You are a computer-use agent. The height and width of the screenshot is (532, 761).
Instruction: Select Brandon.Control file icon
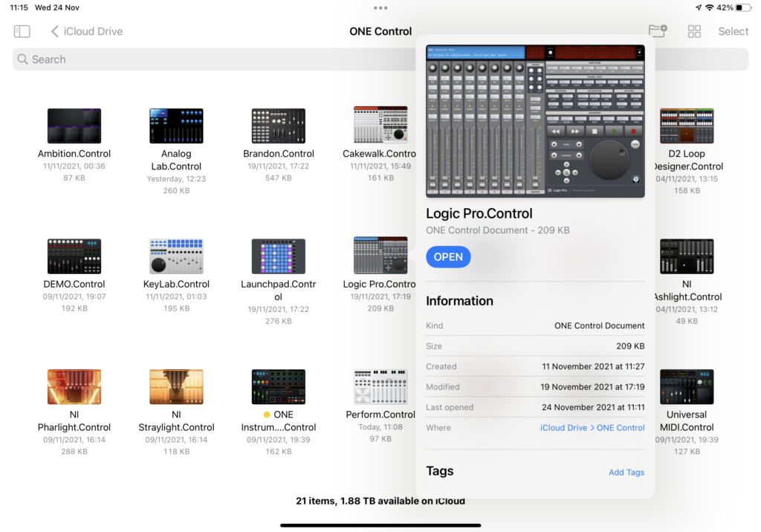pos(279,126)
